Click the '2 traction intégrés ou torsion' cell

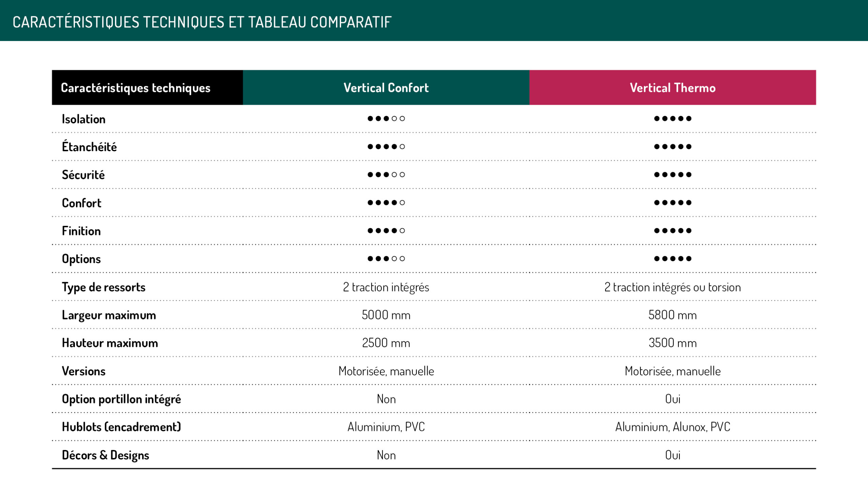click(x=673, y=287)
